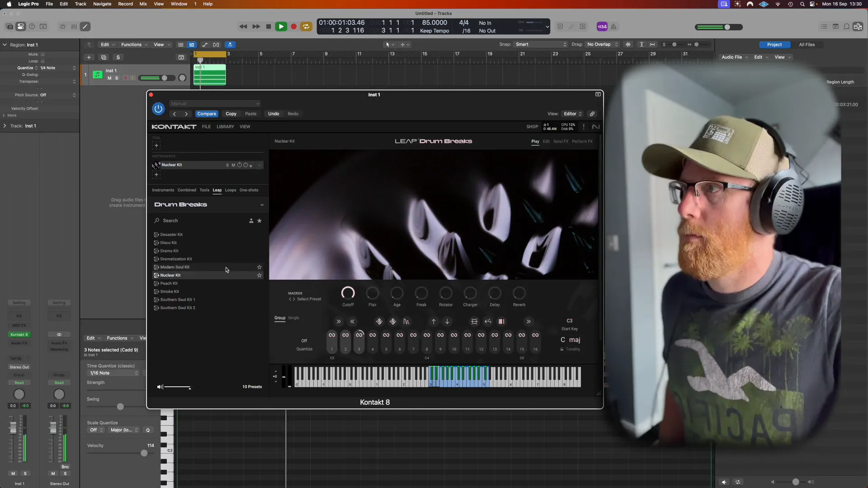Favorite the Nuclear Kit preset star
This screenshot has height=488, width=868.
259,276
